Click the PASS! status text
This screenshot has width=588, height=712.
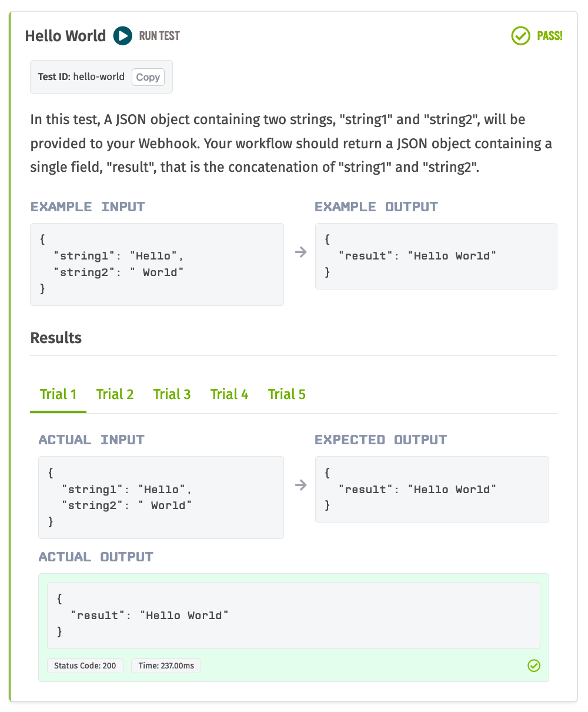pos(549,36)
